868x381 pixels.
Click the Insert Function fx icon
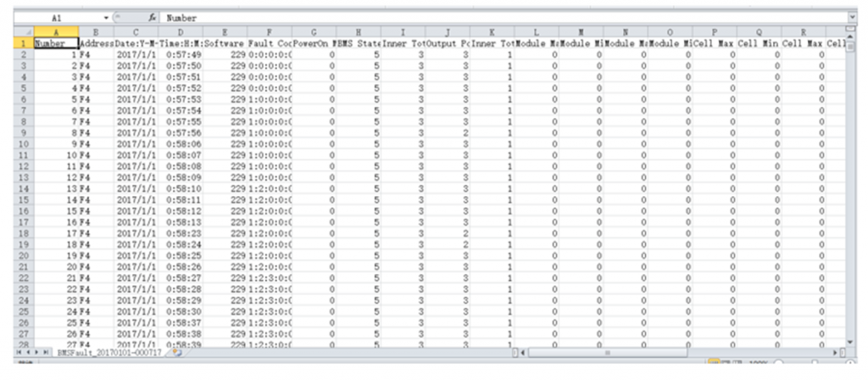pyautogui.click(x=153, y=19)
